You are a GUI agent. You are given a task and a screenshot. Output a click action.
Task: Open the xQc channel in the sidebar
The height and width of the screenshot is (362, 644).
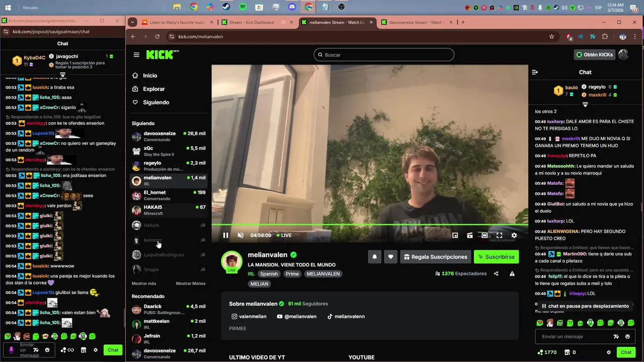click(169, 151)
